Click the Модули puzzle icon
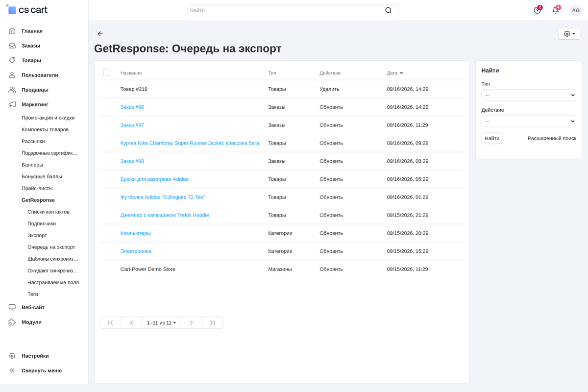The image size is (588, 392). pyautogui.click(x=12, y=322)
